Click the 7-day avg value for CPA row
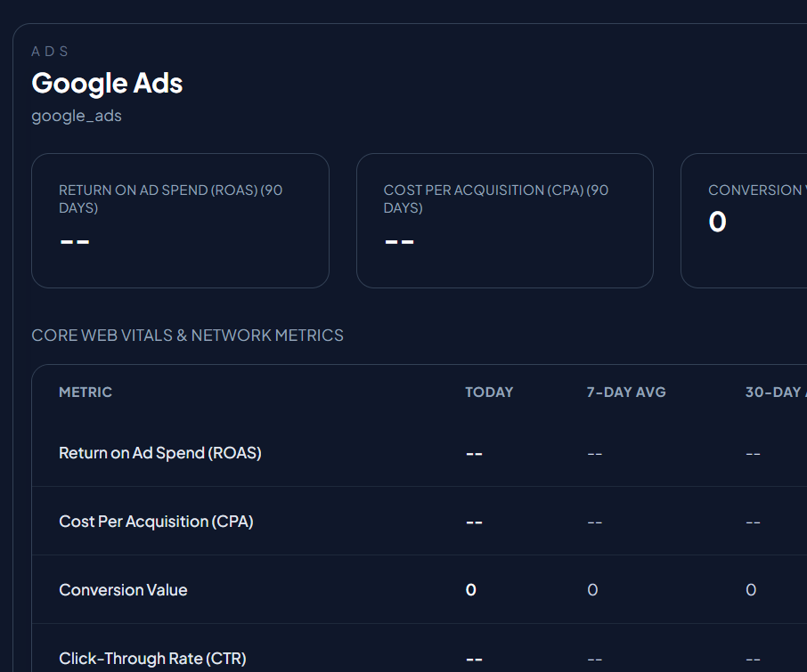Image resolution: width=807 pixels, height=672 pixels. click(x=595, y=522)
